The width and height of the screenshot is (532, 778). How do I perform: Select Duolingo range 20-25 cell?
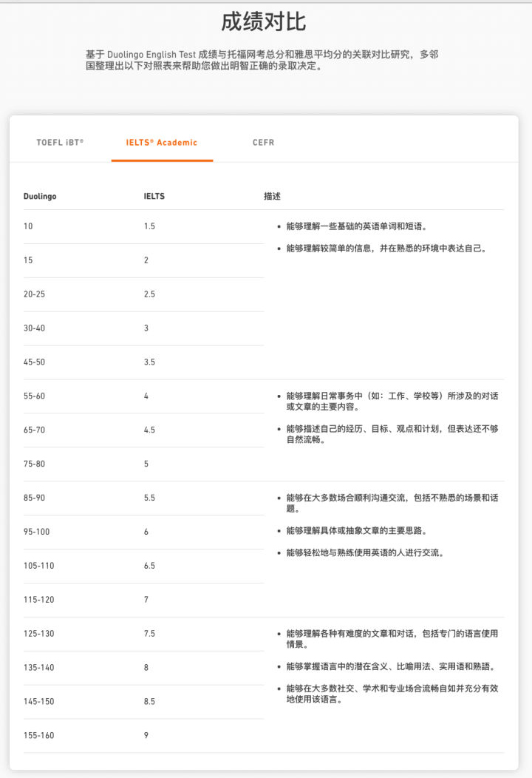34,294
